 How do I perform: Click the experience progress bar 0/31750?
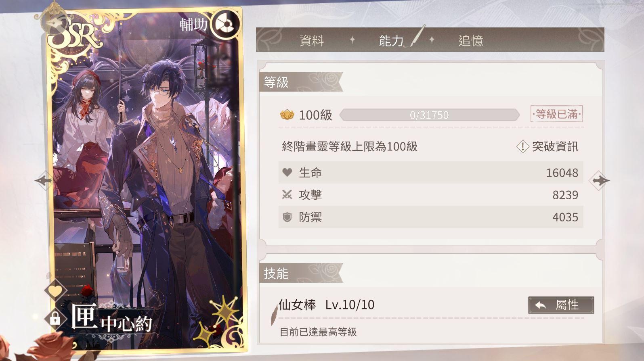[x=429, y=115]
